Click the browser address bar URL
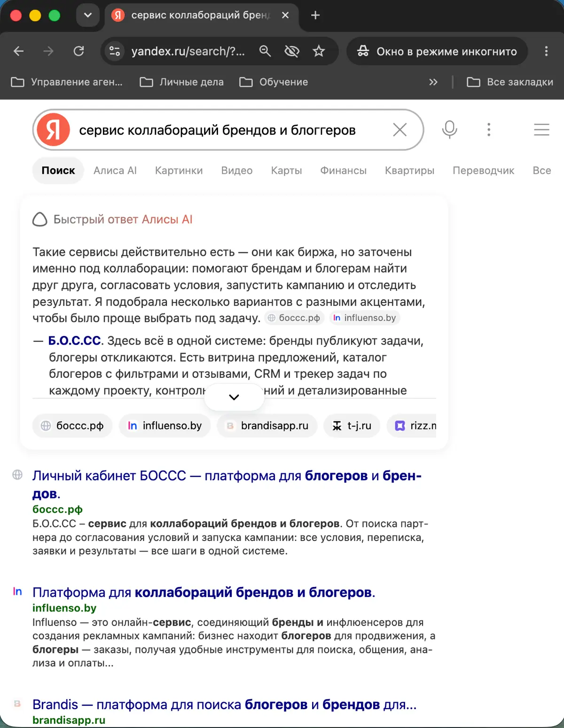The image size is (564, 728). click(x=188, y=51)
